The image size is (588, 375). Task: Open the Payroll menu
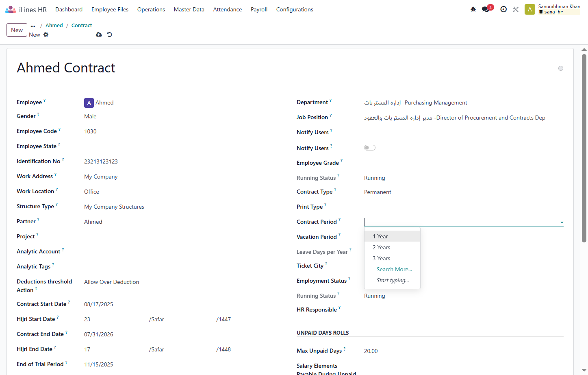point(259,9)
